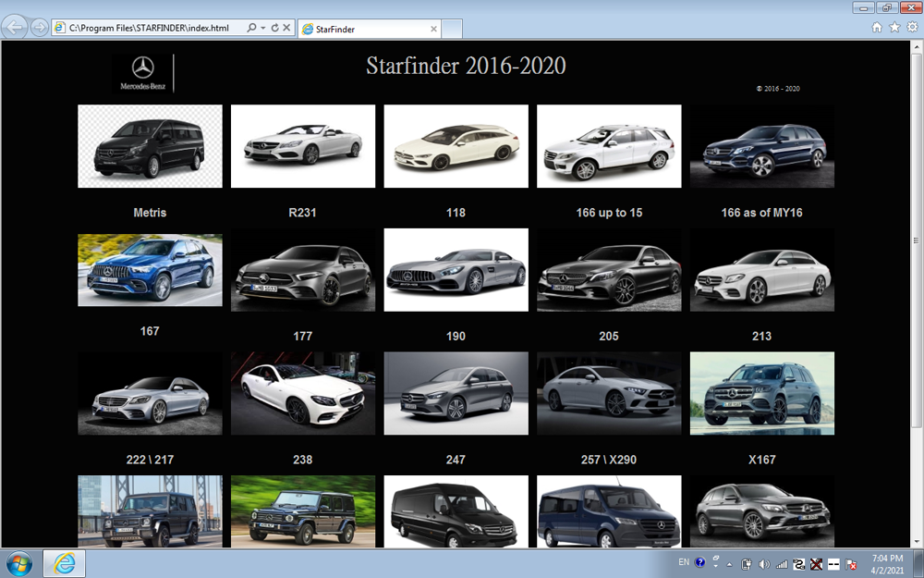Click the Metris label

pos(150,213)
